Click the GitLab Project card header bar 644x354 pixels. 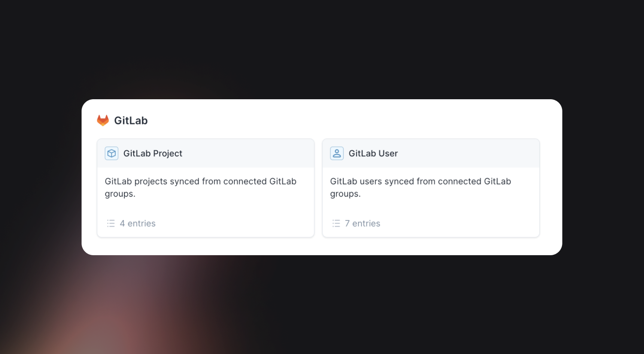click(x=206, y=153)
